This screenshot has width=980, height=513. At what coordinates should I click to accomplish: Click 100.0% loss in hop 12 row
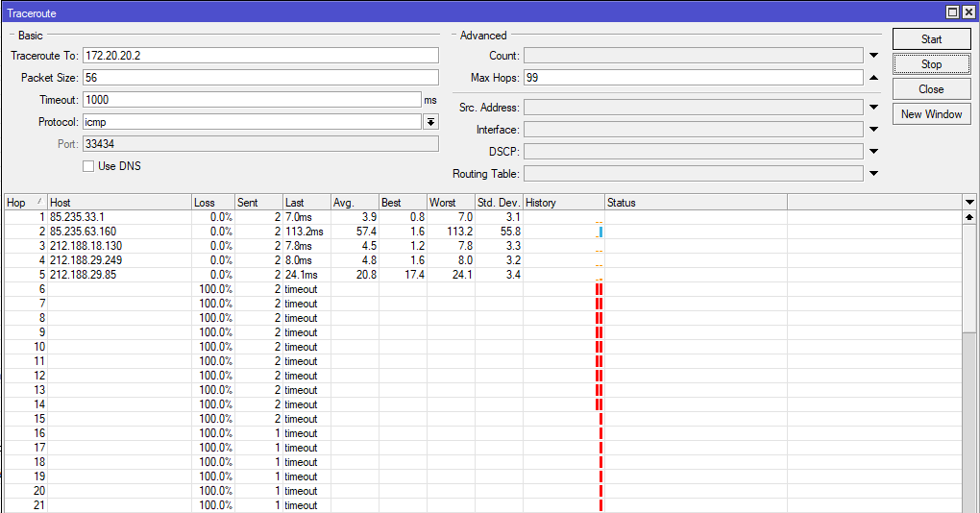[x=215, y=376]
